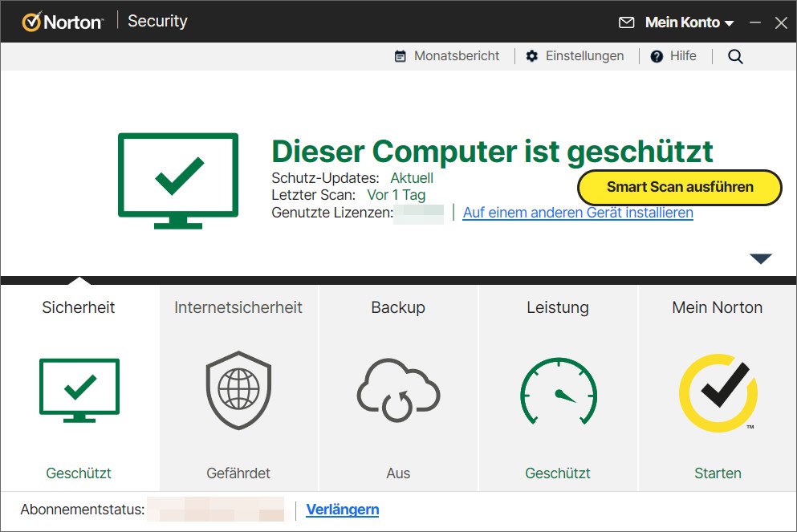
Task: Open the Monatsbericht report
Action: coord(457,56)
